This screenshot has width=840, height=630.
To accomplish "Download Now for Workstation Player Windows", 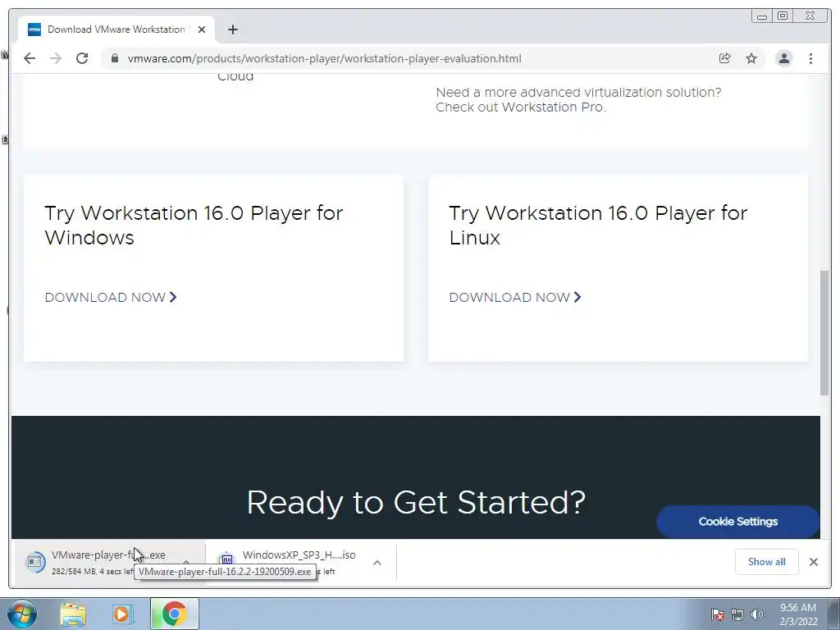I will pos(111,297).
